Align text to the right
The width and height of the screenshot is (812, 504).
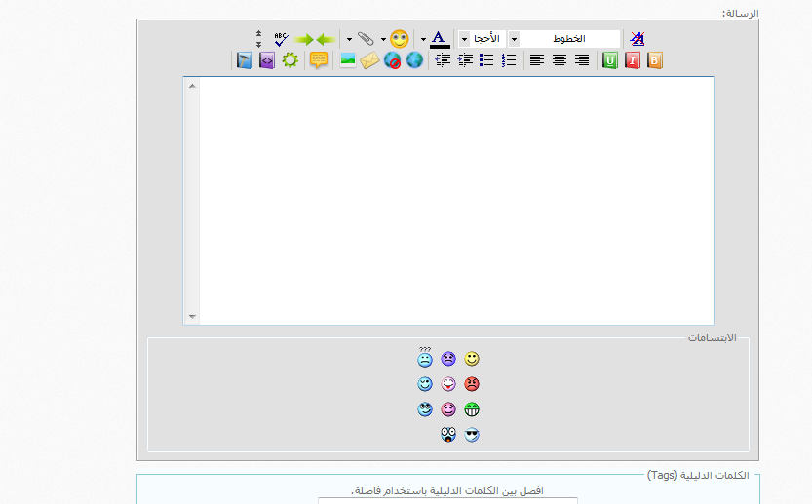tap(582, 60)
